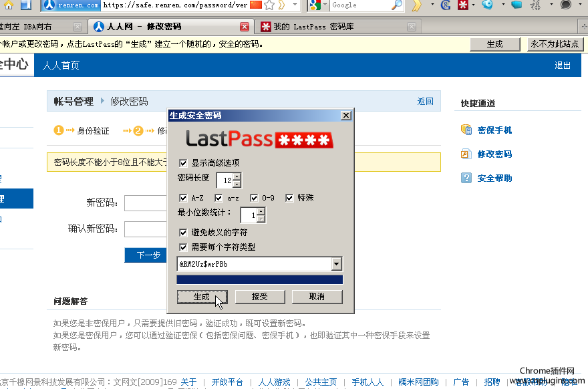
Task: Click 生成 in LastPass notification bar
Action: [495, 44]
